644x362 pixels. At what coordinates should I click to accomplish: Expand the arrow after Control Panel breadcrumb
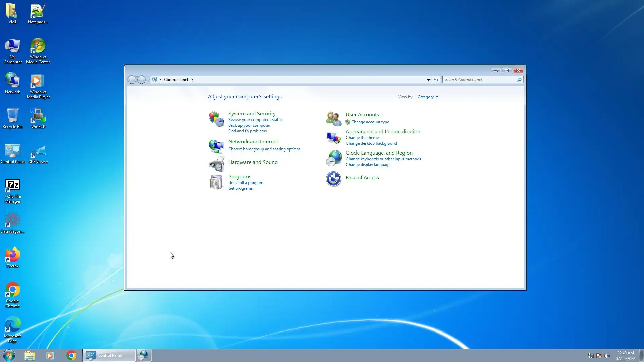pos(192,80)
